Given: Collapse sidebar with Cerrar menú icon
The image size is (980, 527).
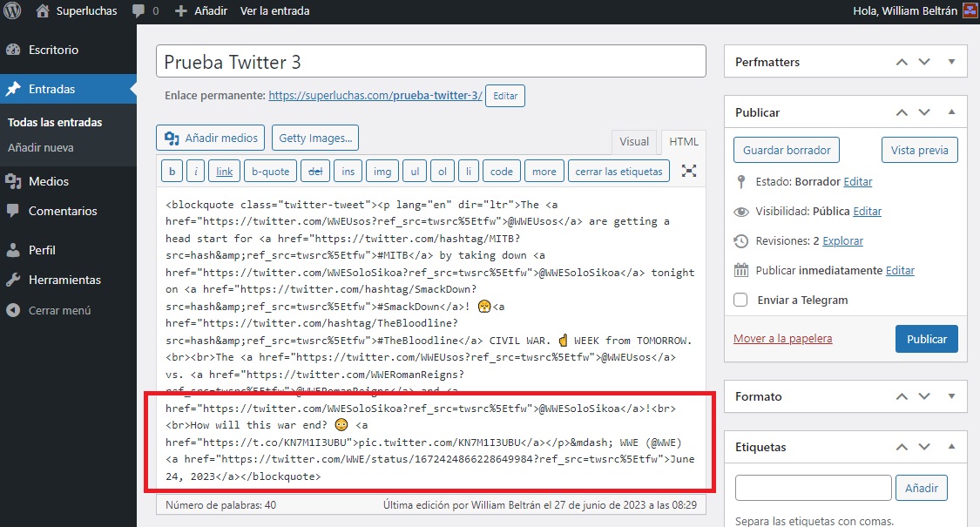Looking at the screenshot, I should (x=13, y=310).
